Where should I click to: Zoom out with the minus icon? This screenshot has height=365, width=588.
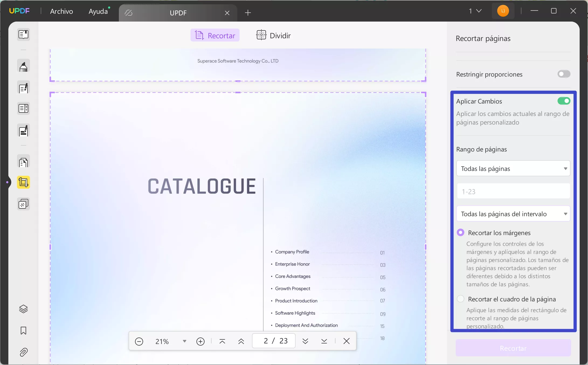139,341
